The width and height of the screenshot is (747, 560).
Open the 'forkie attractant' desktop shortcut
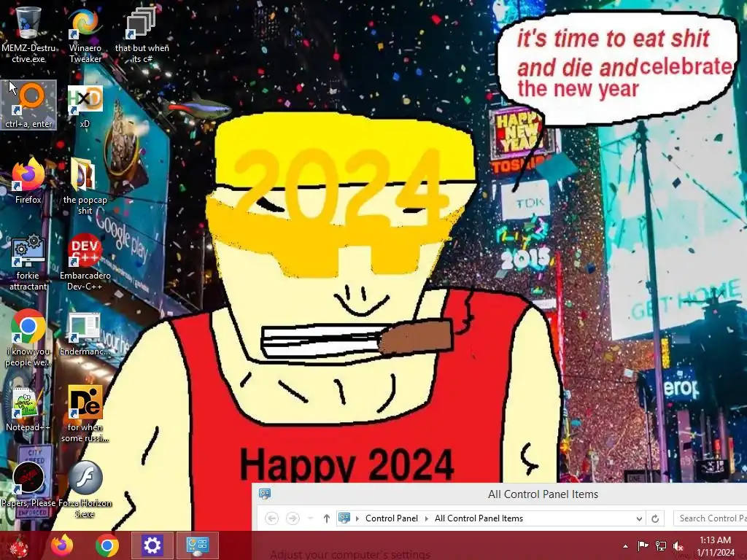tap(28, 262)
